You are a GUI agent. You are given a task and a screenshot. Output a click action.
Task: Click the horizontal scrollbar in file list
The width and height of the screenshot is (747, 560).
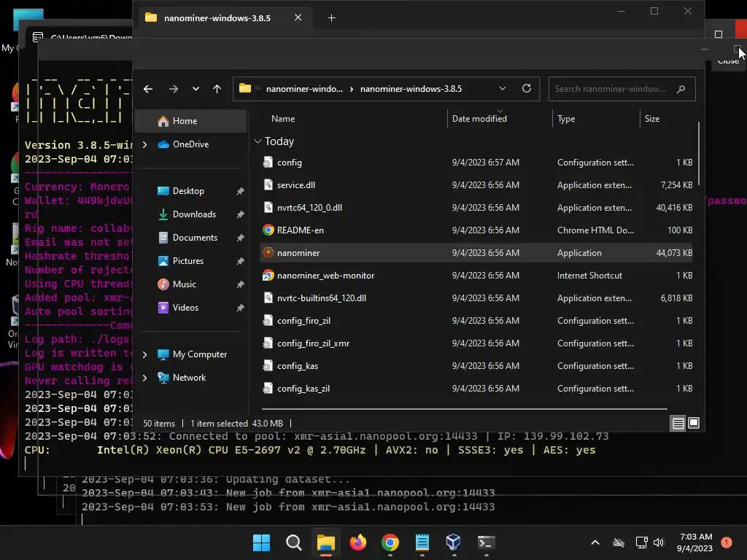(x=465, y=408)
